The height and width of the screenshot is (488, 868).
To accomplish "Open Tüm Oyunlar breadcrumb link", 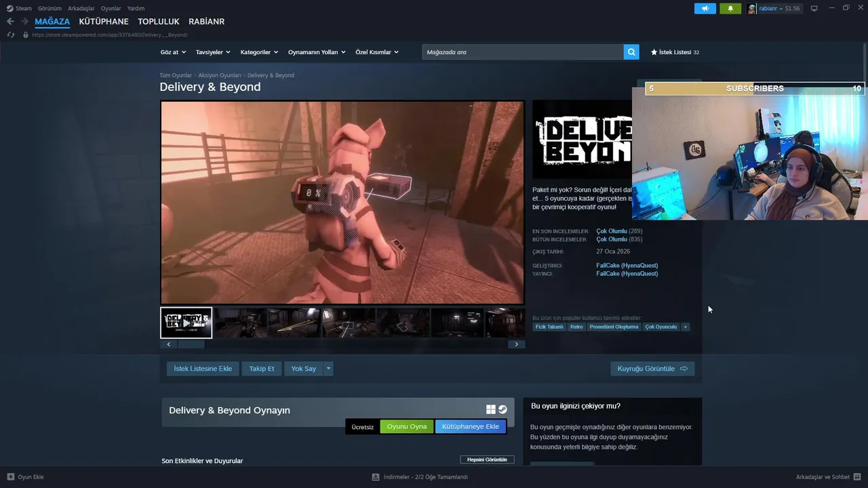I will (x=176, y=75).
